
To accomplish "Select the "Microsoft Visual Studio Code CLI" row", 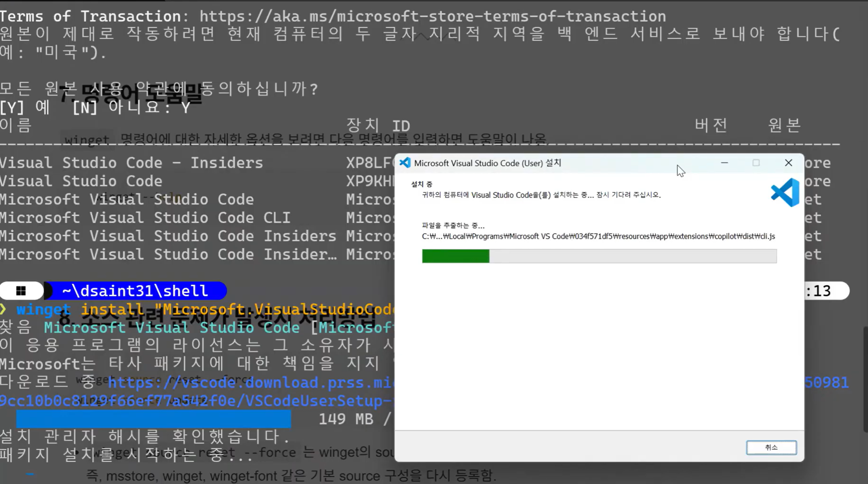I will [145, 218].
